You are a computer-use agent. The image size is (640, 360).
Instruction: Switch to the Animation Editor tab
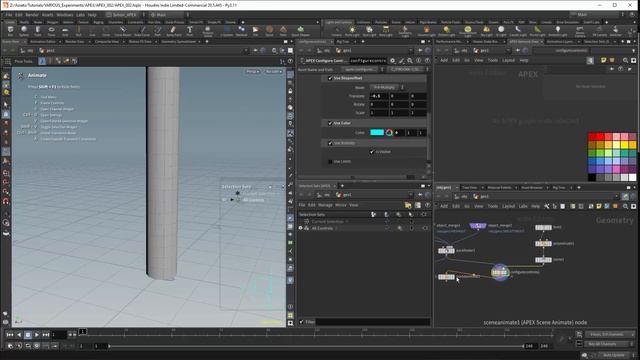tap(43, 42)
